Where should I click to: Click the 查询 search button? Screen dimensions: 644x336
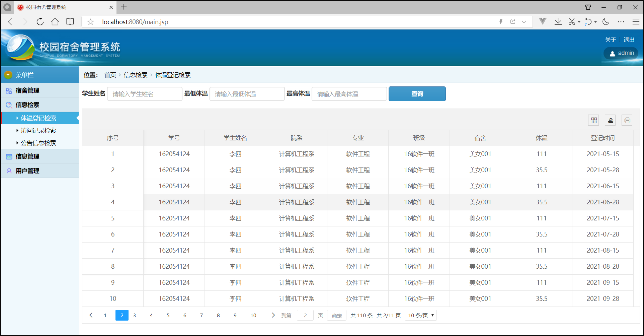tap(417, 94)
